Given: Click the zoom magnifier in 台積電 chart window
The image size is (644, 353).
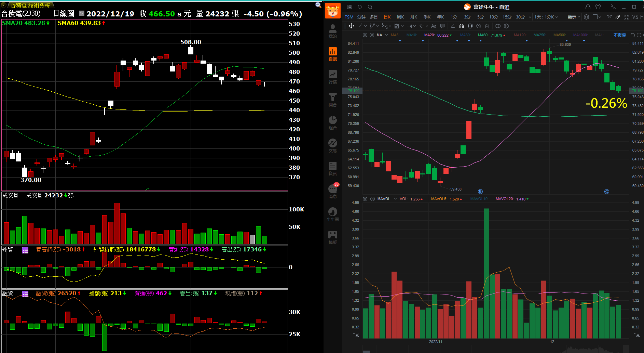Looking at the screenshot, I should point(318,5).
